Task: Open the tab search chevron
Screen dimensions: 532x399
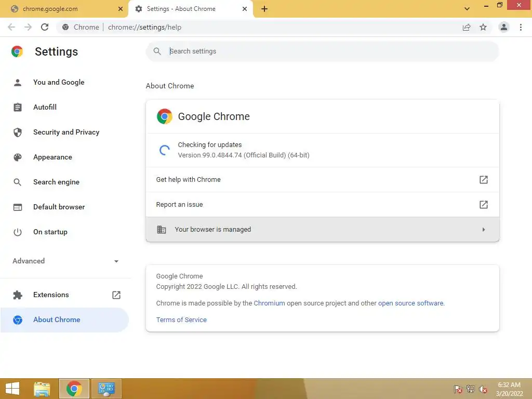Action: pos(467,9)
